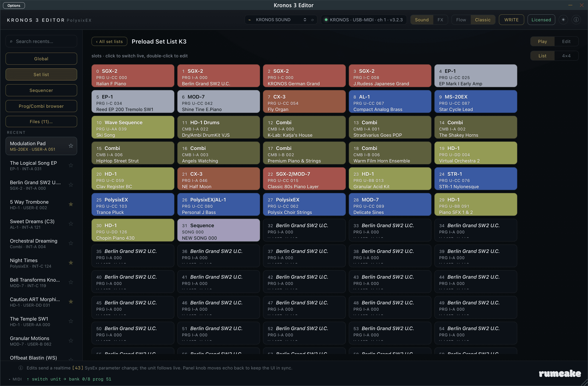Viewport: 588px width, 386px height.
Task: Open the Global page
Action: click(x=41, y=59)
